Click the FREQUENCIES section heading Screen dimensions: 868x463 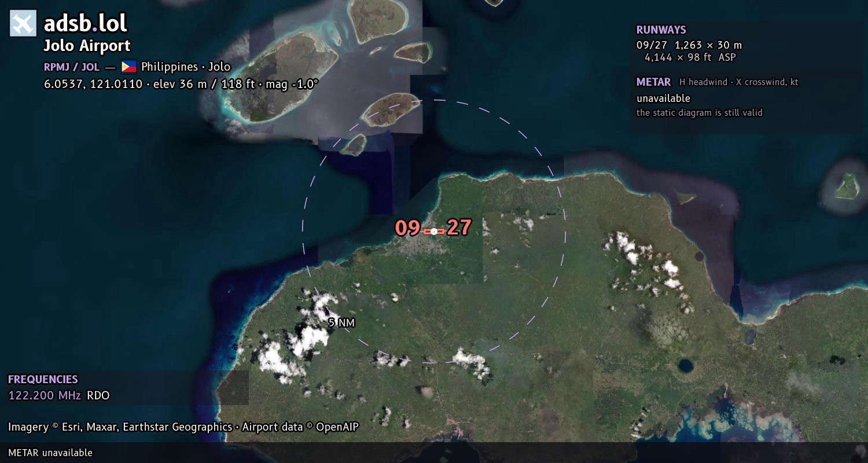coord(43,380)
